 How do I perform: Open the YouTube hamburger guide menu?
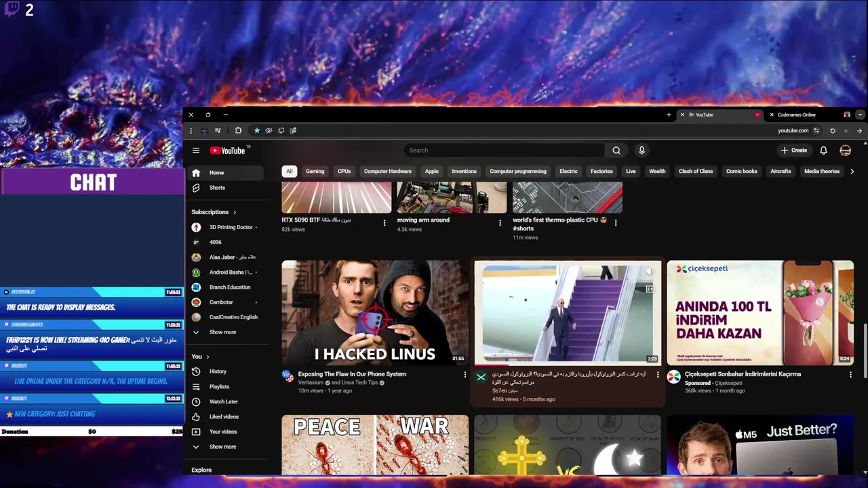pyautogui.click(x=196, y=150)
